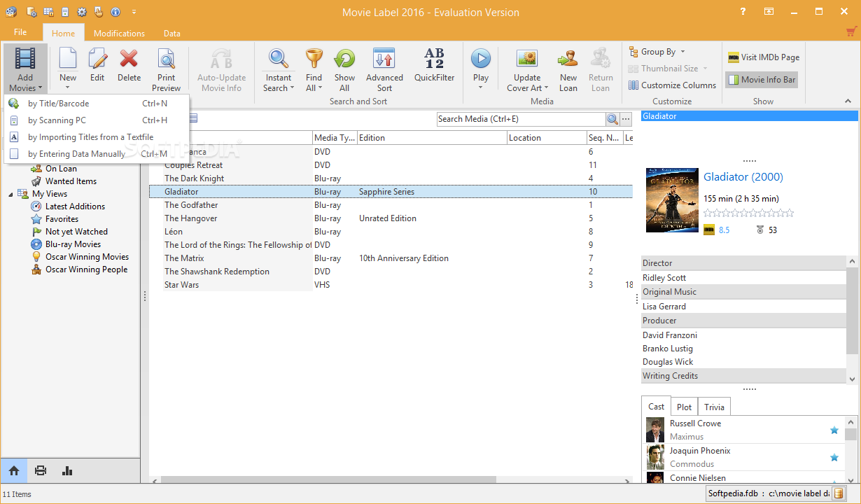Click the search magnifier button beside Search Media
861x504 pixels.
(612, 119)
